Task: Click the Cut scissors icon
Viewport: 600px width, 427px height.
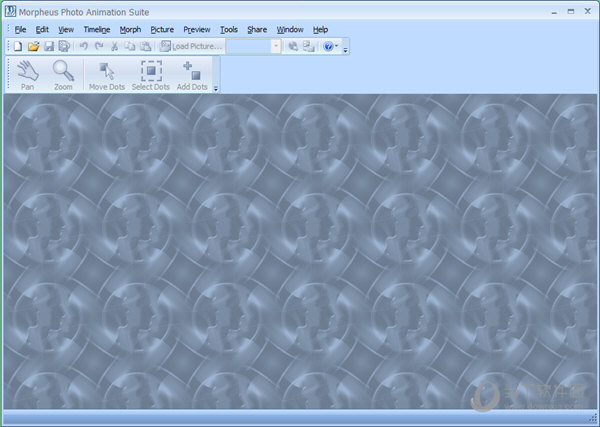Action: tap(115, 46)
